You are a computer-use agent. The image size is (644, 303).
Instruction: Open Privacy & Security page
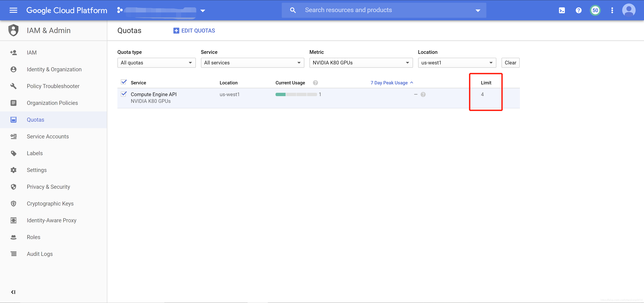coord(53,187)
